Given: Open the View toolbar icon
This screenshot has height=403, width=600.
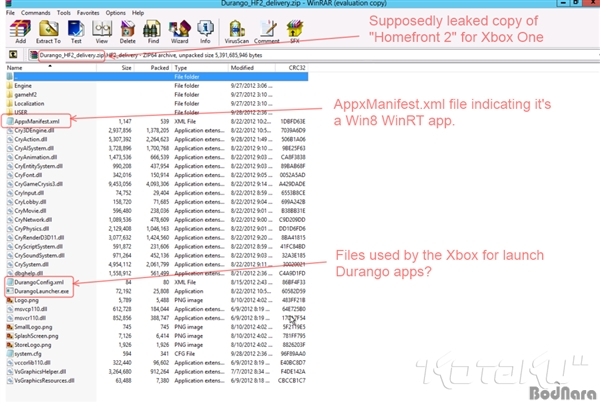Looking at the screenshot, I should coord(101,32).
